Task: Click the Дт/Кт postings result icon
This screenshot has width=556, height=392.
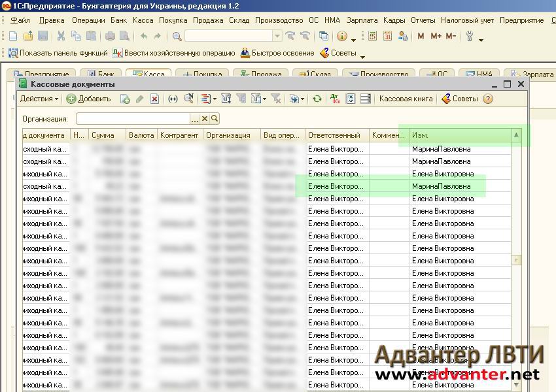Action: [x=335, y=99]
